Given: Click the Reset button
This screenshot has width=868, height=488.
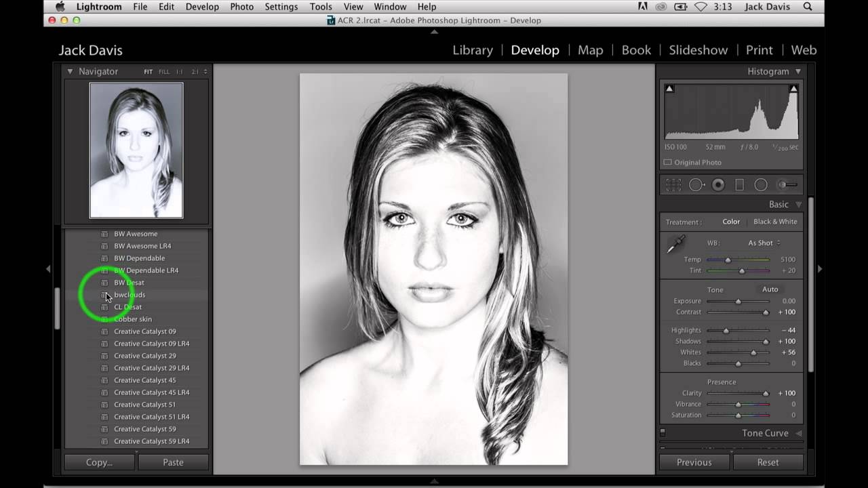Looking at the screenshot, I should 768,462.
